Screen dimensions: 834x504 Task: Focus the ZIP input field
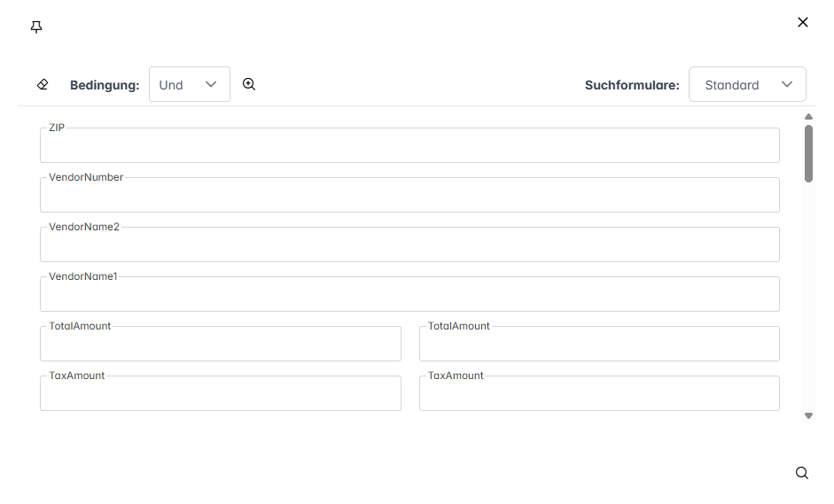click(x=409, y=147)
